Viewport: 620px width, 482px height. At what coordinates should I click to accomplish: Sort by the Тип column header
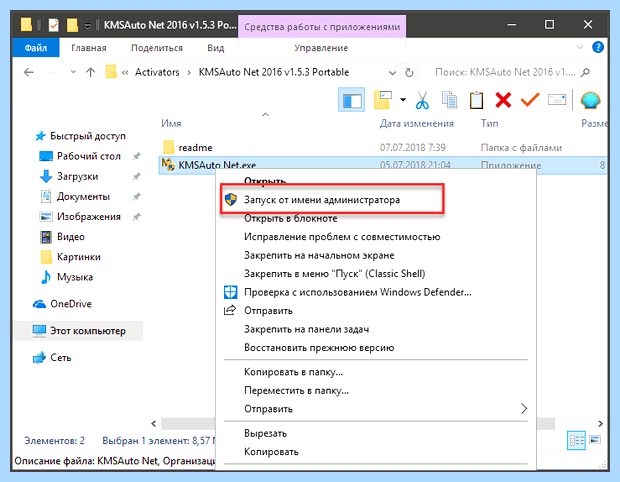click(489, 123)
